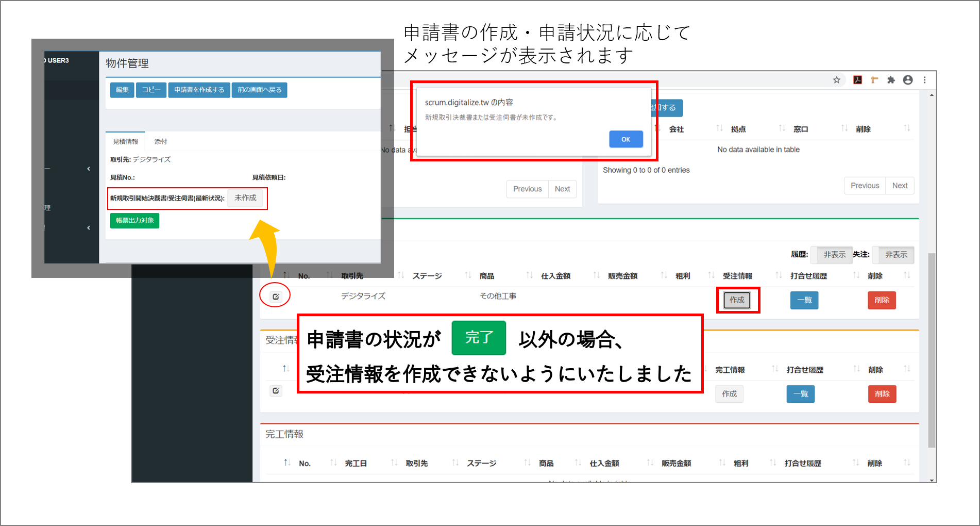980x526 pixels.
Task: Switch to the 添付 tab
Action: coord(161,141)
